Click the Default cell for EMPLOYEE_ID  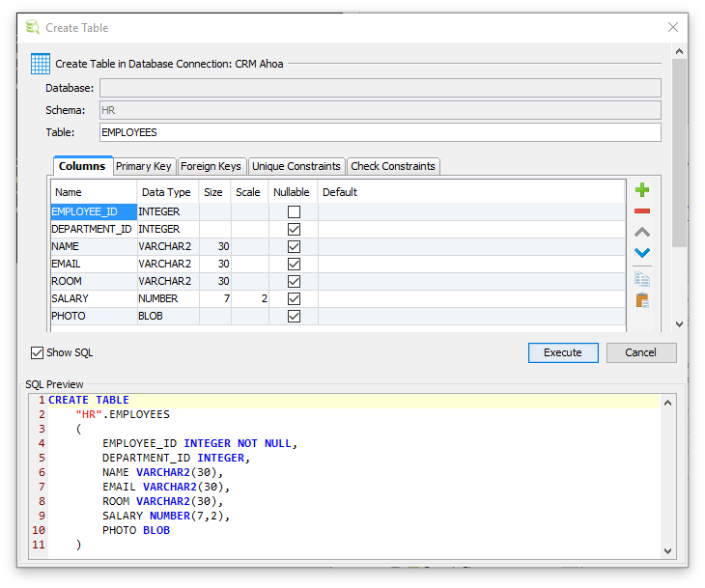(x=471, y=211)
